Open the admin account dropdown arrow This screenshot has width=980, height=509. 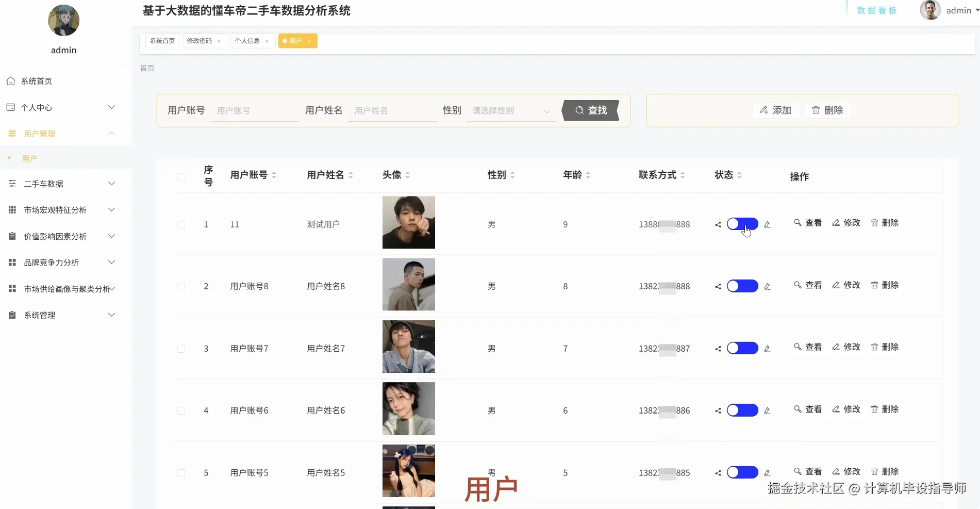977,10
